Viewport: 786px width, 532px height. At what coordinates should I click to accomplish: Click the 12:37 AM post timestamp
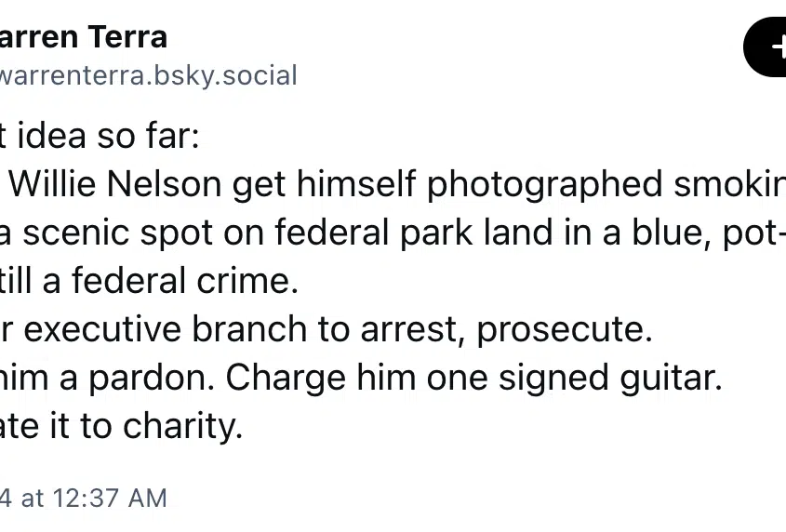point(83,498)
